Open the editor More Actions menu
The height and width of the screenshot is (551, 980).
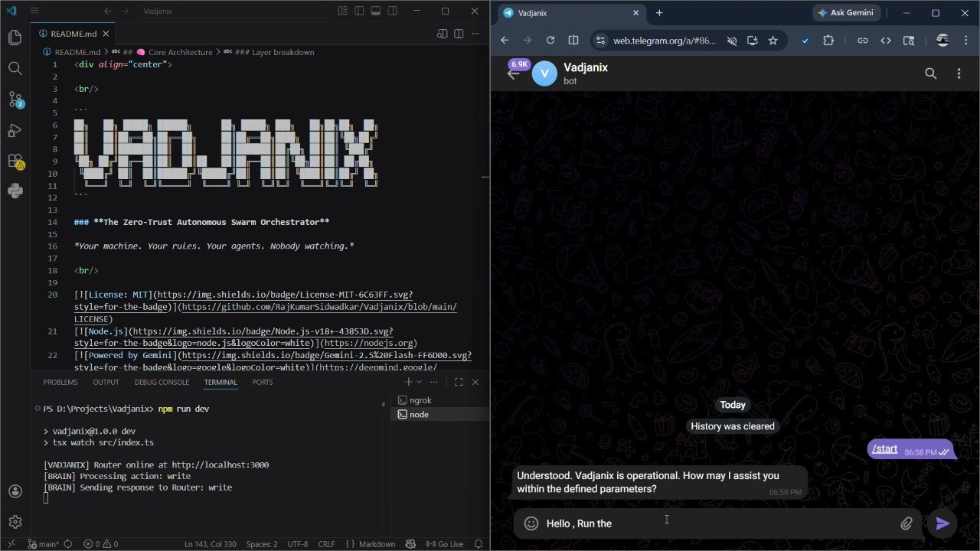pos(475,34)
